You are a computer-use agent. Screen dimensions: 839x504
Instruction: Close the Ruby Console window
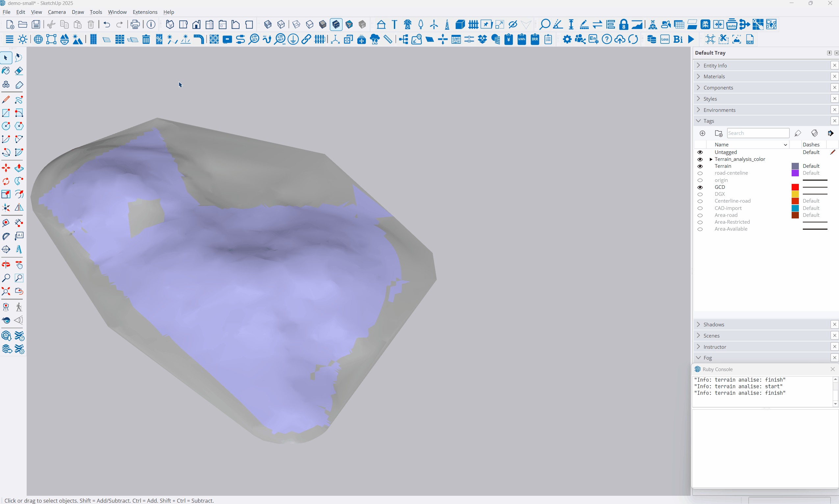pos(832,369)
